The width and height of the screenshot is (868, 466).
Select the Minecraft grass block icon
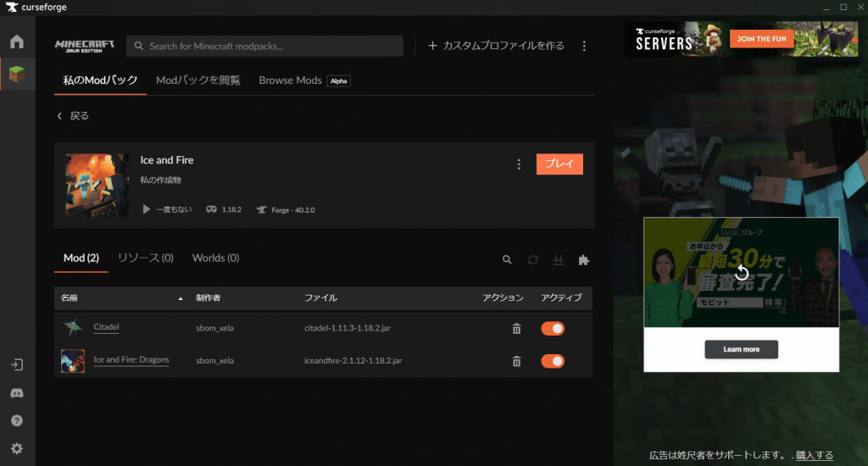point(17,75)
